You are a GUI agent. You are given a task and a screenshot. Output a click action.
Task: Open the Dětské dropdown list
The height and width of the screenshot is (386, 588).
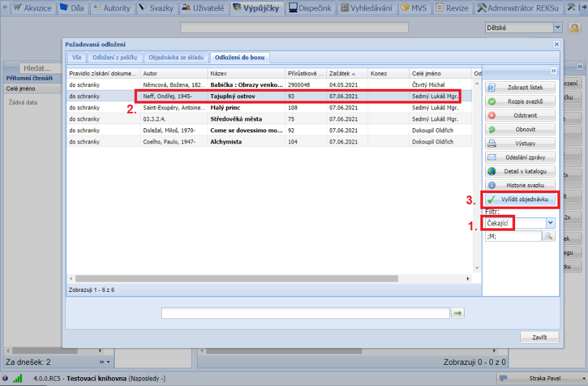click(x=557, y=28)
